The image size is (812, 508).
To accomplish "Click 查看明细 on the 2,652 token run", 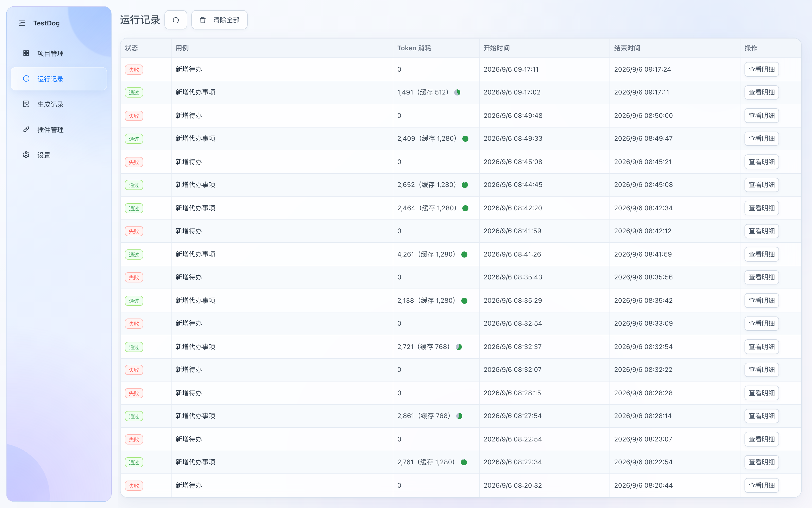I will [762, 185].
